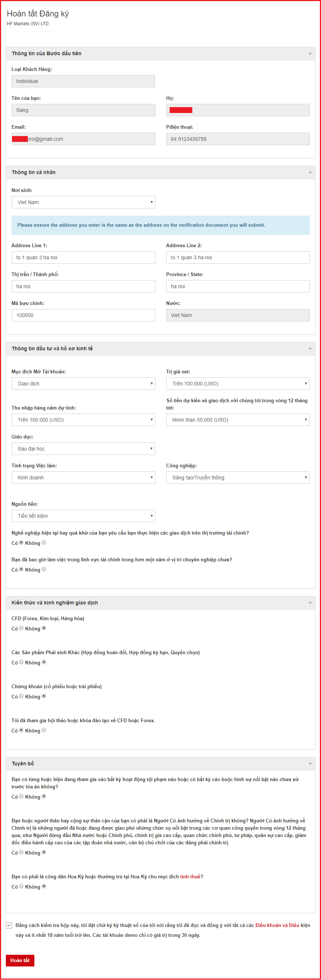Image resolution: width=321 pixels, height=980 pixels.
Task: Collapse the "Thông tin cá nhân" section chevron
Action: pos(310,173)
